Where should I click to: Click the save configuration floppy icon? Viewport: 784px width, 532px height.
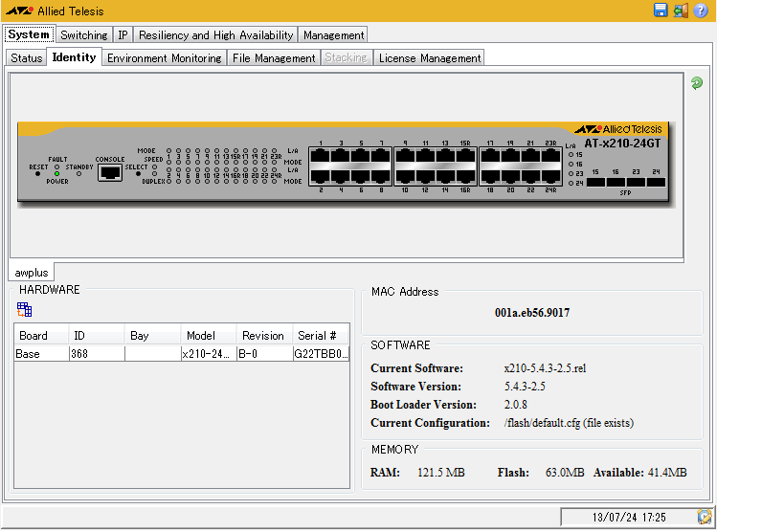661,11
